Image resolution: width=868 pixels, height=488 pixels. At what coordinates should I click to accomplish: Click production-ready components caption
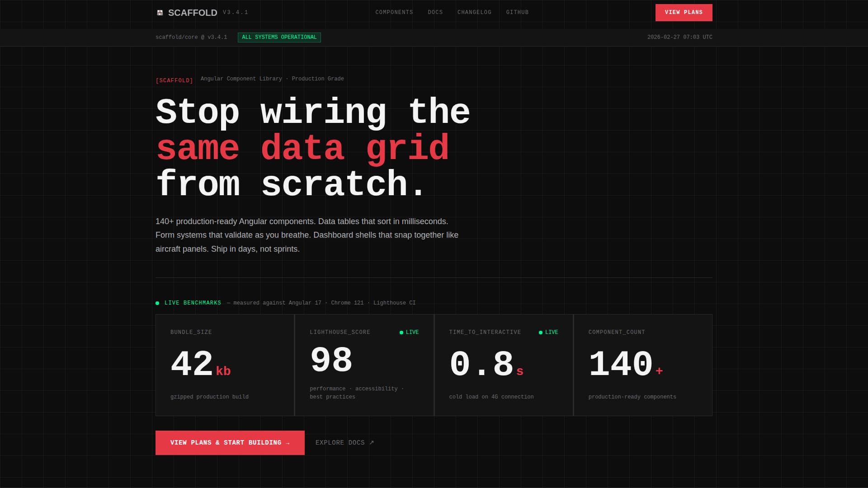click(x=632, y=397)
